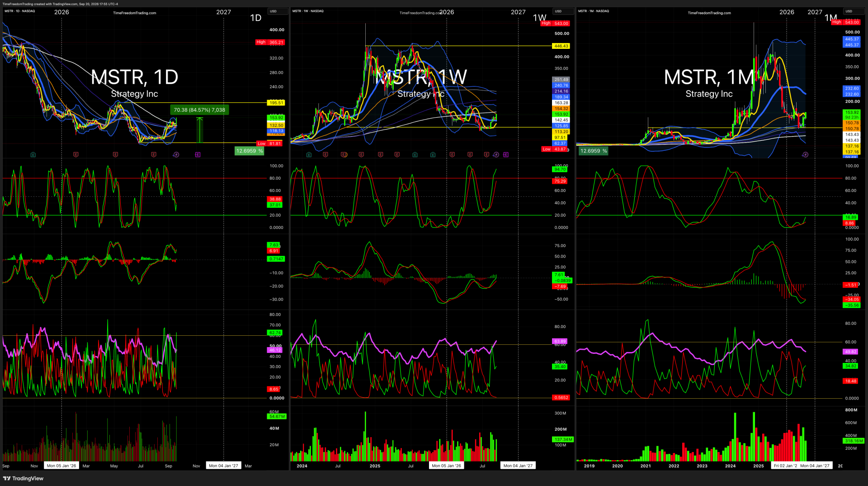The height and width of the screenshot is (486, 868).
Task: Click the MSTR · 1D · NASDAQ symbol label
Action: 19,11
